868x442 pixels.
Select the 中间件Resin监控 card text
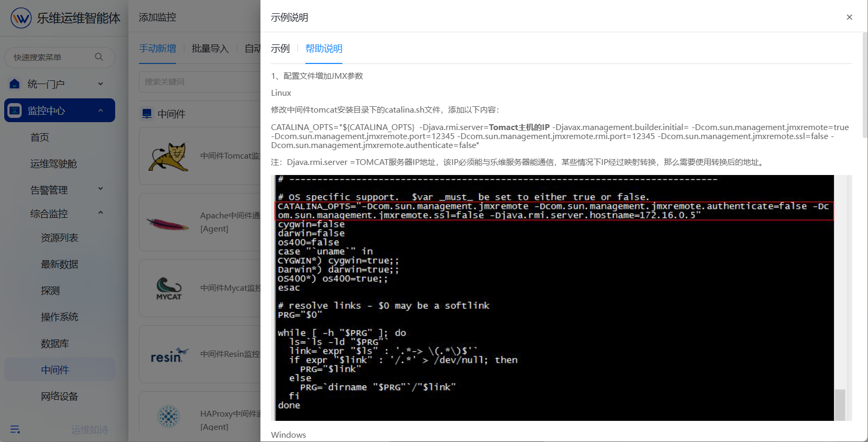[230, 354]
